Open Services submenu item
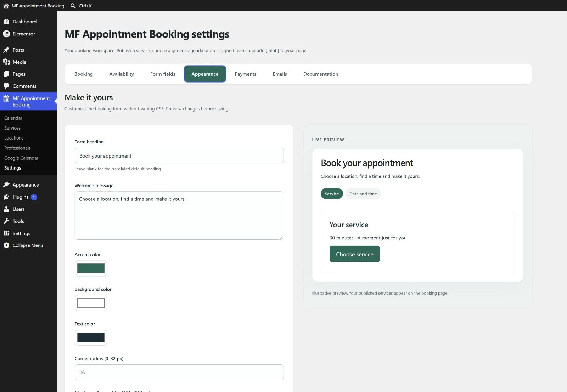 [12, 128]
